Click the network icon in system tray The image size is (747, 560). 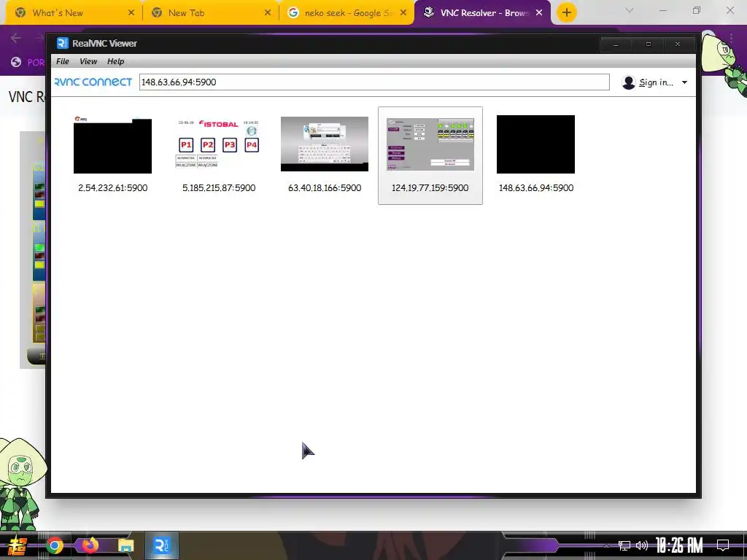(624, 545)
